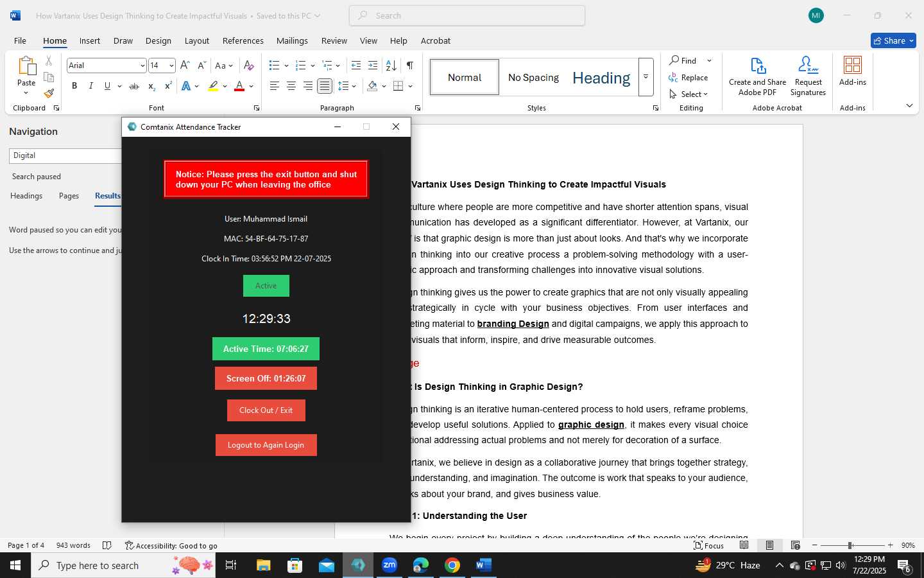Click the Cut scissors icon
Image resolution: width=924 pixels, height=578 pixels.
click(x=49, y=61)
